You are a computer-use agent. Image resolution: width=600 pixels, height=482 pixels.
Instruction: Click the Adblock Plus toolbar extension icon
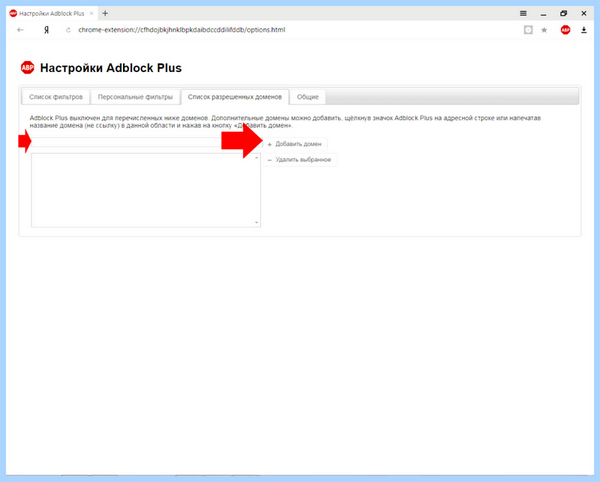pos(565,30)
